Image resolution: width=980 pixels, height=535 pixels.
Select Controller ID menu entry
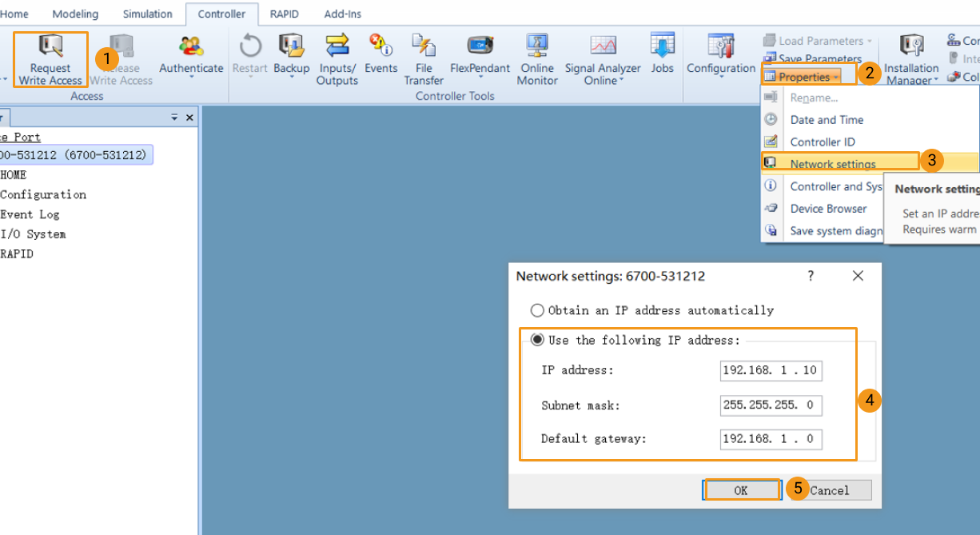pyautogui.click(x=823, y=142)
